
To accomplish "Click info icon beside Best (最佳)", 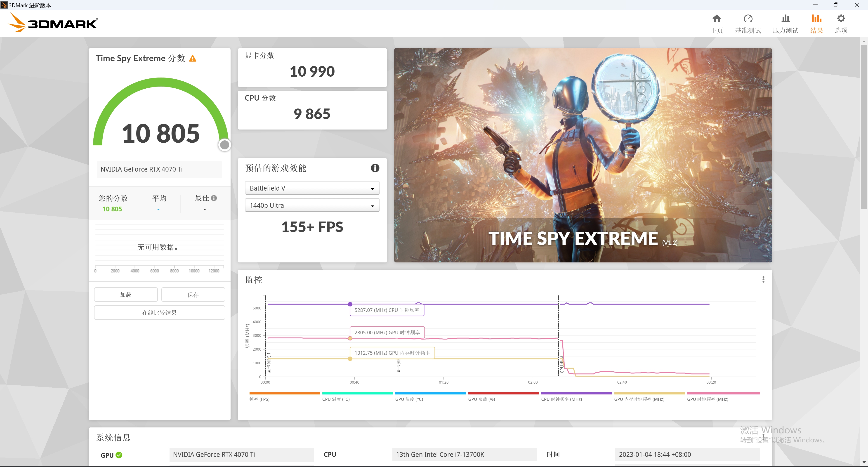I will pos(214,198).
